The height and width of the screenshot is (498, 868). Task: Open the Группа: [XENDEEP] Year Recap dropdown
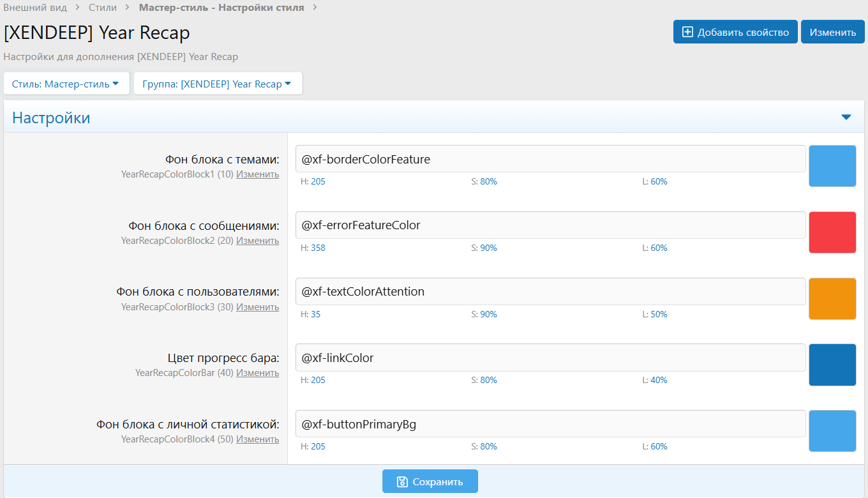[218, 84]
